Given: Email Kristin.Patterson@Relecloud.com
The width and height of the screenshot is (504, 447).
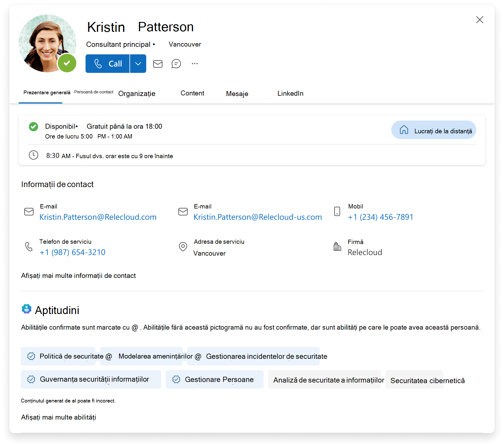Looking at the screenshot, I should coord(98,217).
